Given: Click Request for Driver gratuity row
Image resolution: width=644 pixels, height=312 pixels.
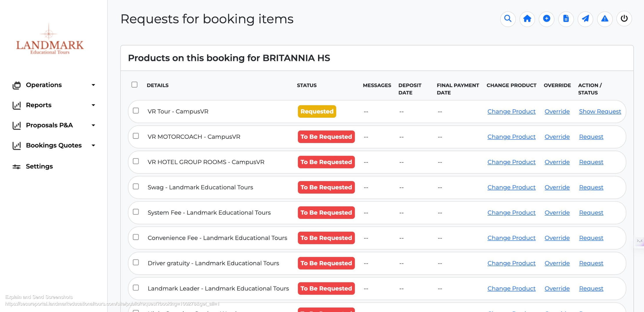Looking at the screenshot, I should (591, 263).
